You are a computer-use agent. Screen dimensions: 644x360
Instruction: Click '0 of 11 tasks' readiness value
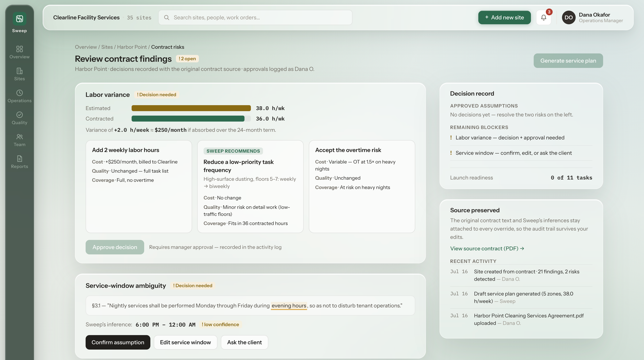571,178
